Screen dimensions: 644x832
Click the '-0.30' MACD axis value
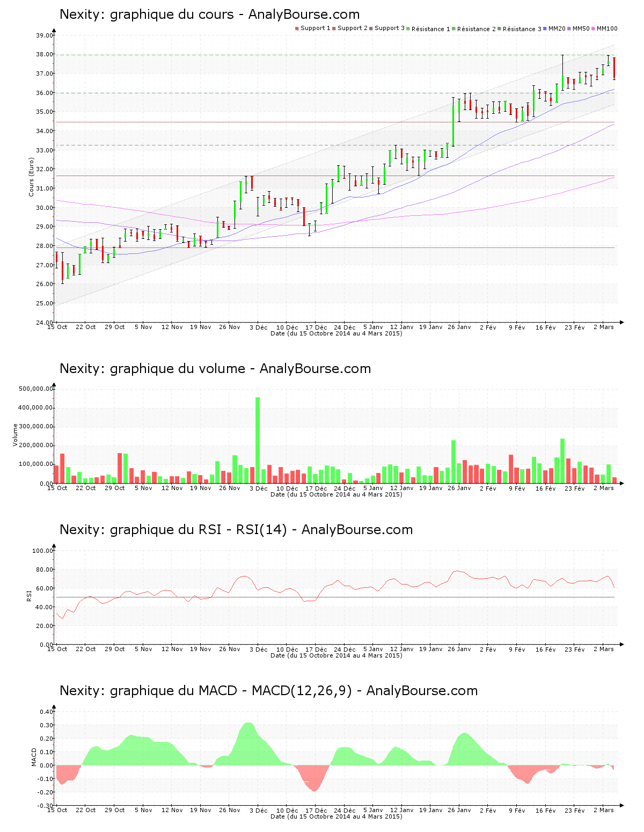46,806
